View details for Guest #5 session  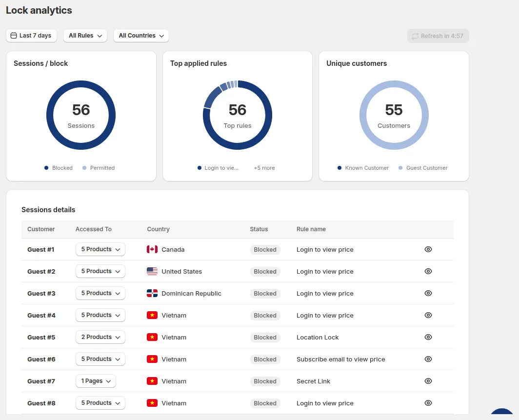[428, 337]
